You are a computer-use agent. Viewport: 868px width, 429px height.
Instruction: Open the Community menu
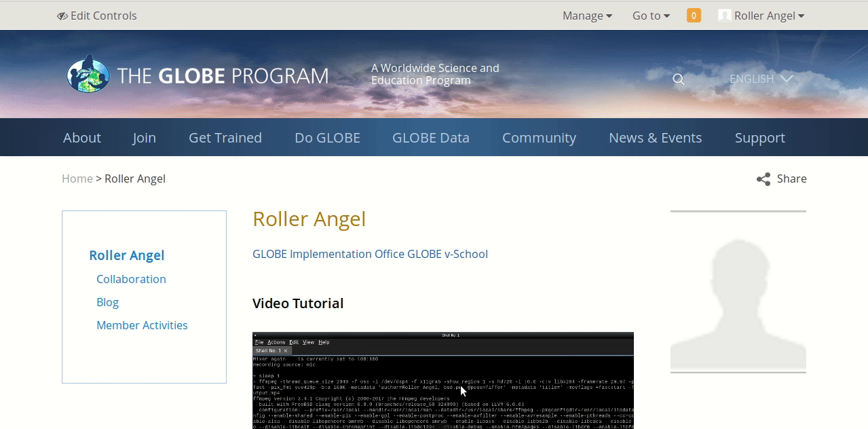click(x=539, y=137)
